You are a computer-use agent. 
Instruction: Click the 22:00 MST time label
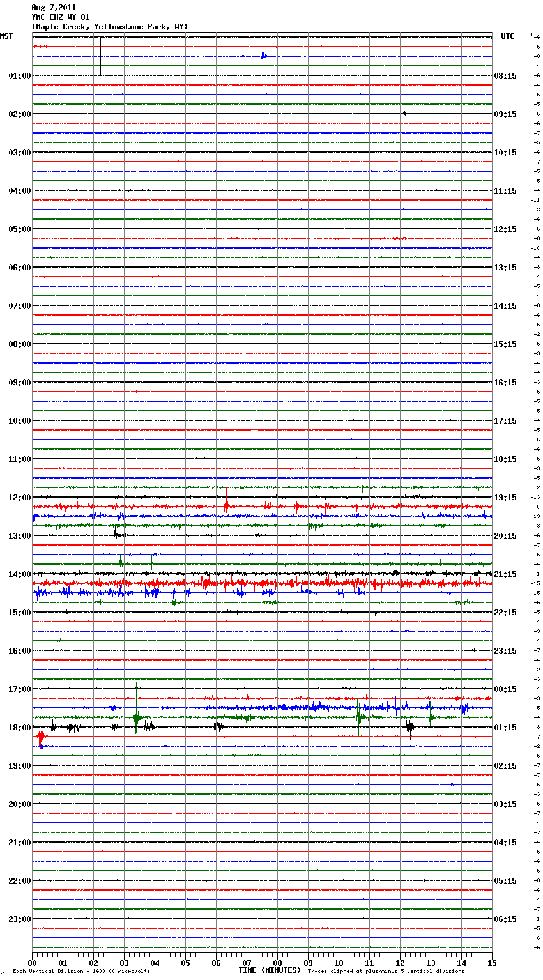click(20, 881)
